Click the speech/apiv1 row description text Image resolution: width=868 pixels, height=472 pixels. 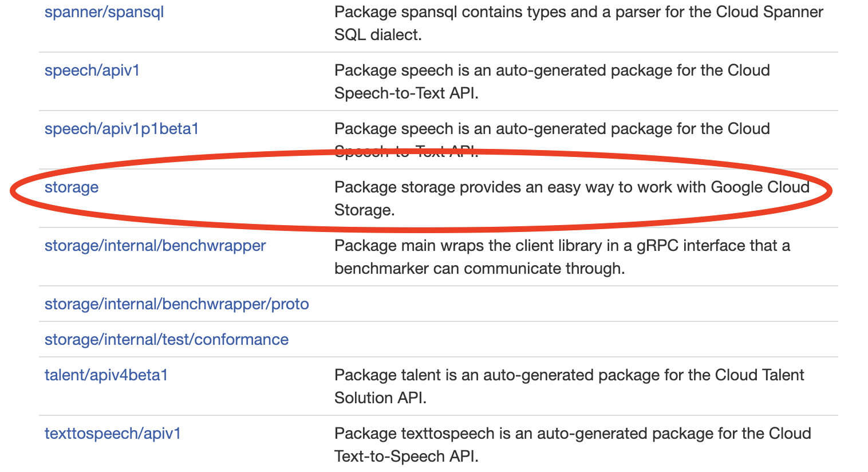(x=551, y=70)
